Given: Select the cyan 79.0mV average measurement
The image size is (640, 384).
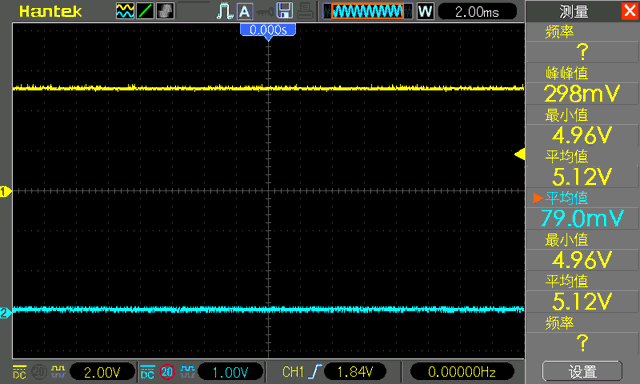Looking at the screenshot, I should [x=582, y=218].
